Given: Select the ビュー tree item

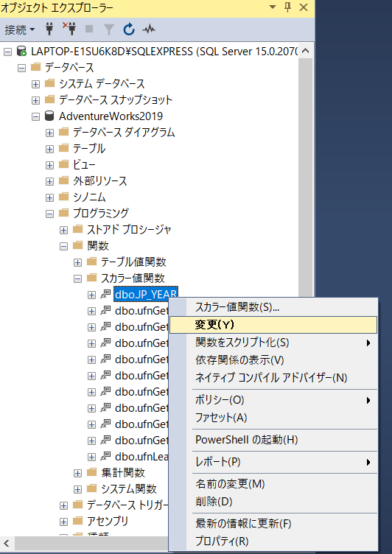Looking at the screenshot, I should point(84,164).
